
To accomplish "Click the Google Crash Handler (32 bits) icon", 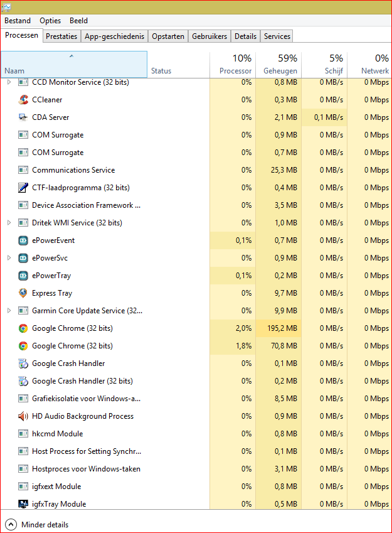I will click(23, 381).
